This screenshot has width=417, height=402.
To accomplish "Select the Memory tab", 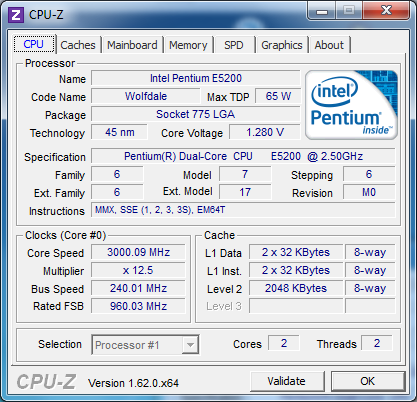I will tap(188, 45).
